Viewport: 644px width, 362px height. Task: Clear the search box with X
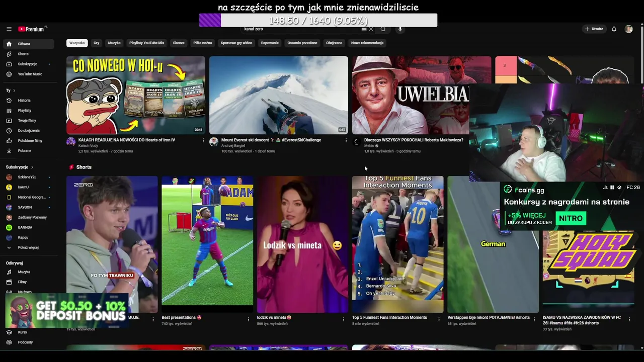[371, 29]
